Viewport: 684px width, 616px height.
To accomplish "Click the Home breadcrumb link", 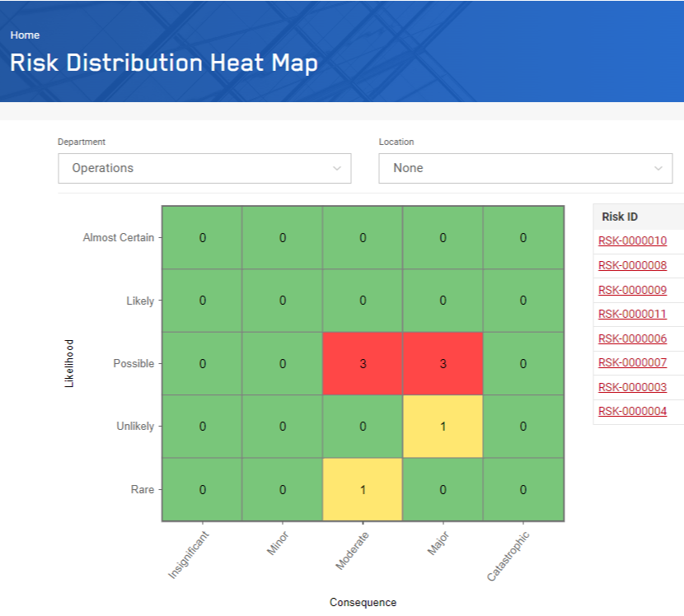I will [x=24, y=35].
